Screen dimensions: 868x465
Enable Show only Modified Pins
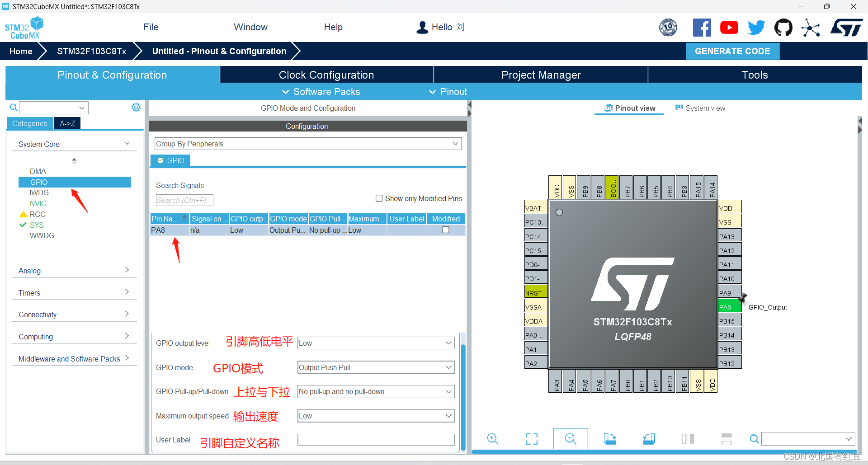coord(379,198)
